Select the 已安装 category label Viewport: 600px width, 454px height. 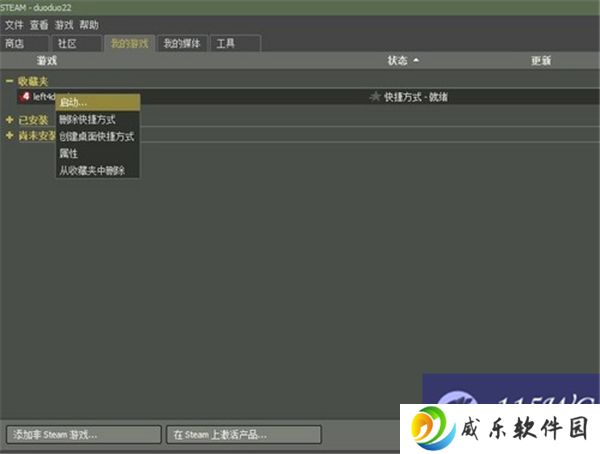click(33, 120)
